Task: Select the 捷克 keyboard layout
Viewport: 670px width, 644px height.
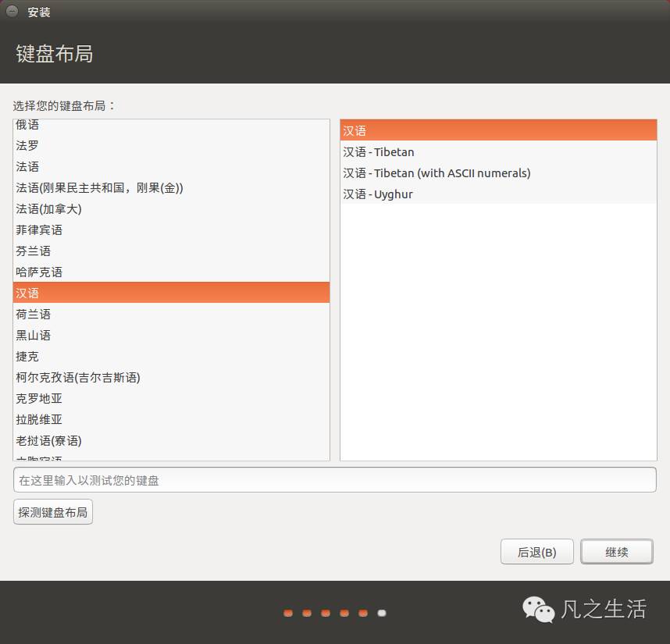Action: coord(27,356)
